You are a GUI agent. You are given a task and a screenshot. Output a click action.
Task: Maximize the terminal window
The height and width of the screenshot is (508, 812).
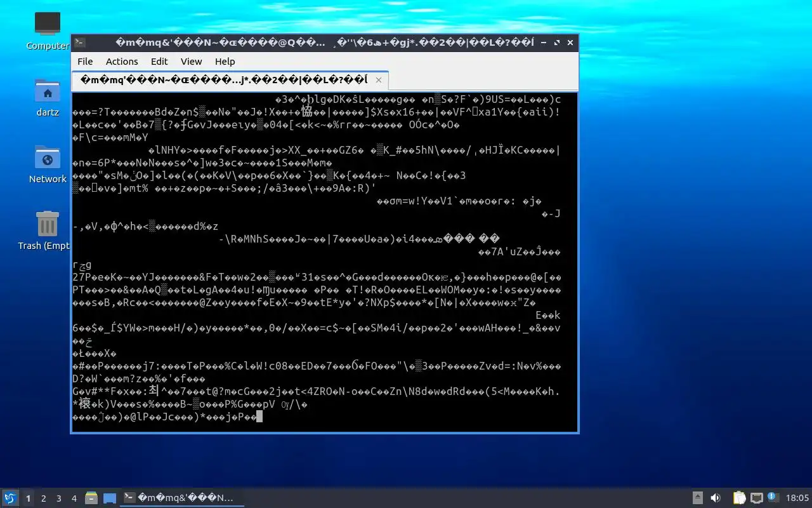click(x=557, y=43)
